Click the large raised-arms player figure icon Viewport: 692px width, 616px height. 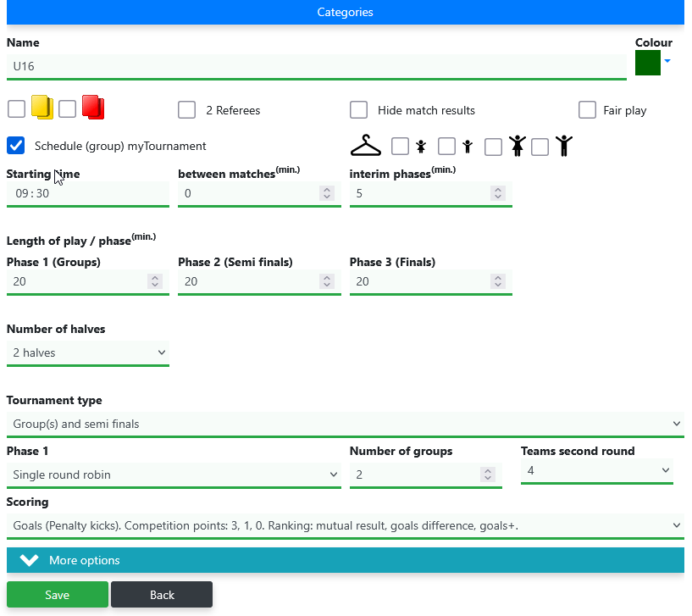coord(518,145)
